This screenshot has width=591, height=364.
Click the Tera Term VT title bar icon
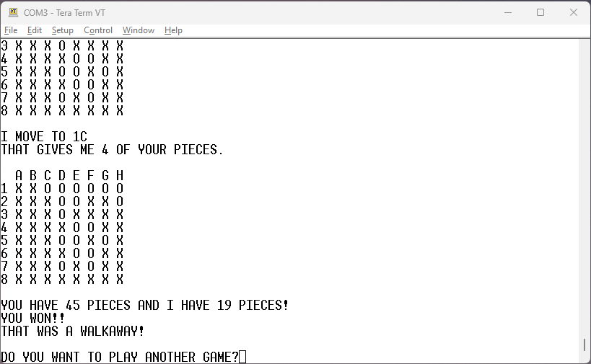point(13,12)
